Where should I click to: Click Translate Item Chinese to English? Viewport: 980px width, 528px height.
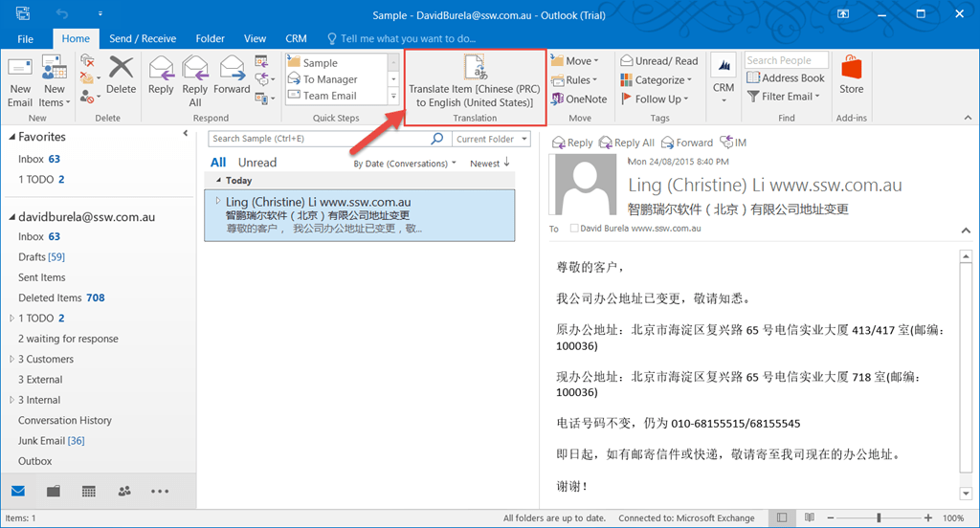pyautogui.click(x=475, y=82)
